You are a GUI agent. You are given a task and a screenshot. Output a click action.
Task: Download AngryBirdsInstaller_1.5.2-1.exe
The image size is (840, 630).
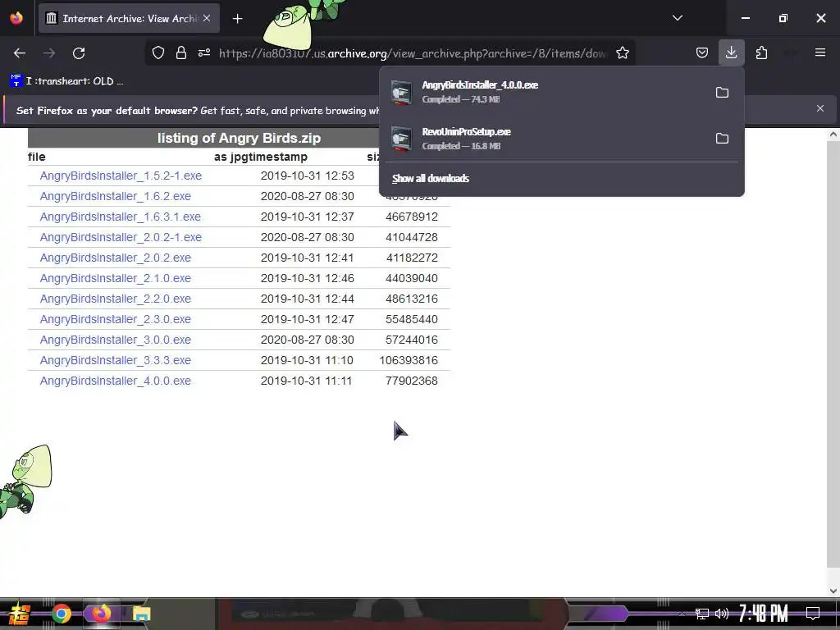(121, 176)
